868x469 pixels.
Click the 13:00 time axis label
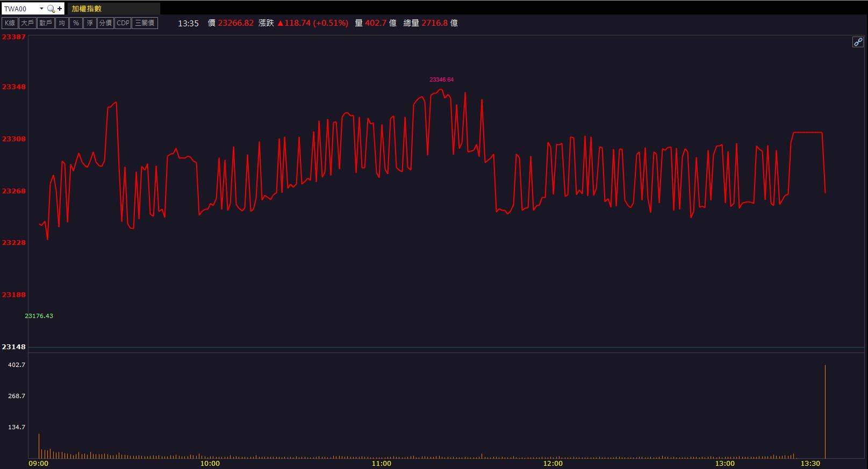tap(724, 463)
